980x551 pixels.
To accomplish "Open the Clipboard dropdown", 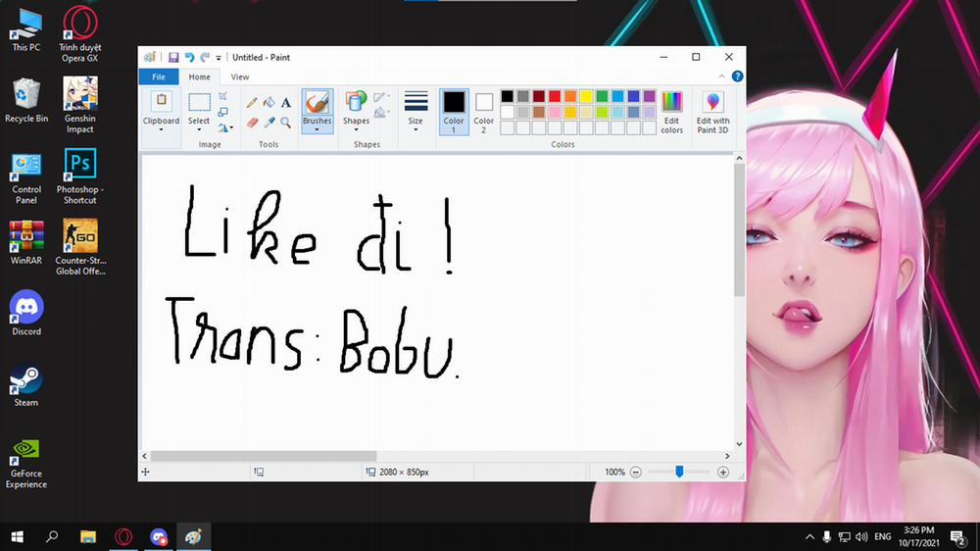I will click(161, 128).
